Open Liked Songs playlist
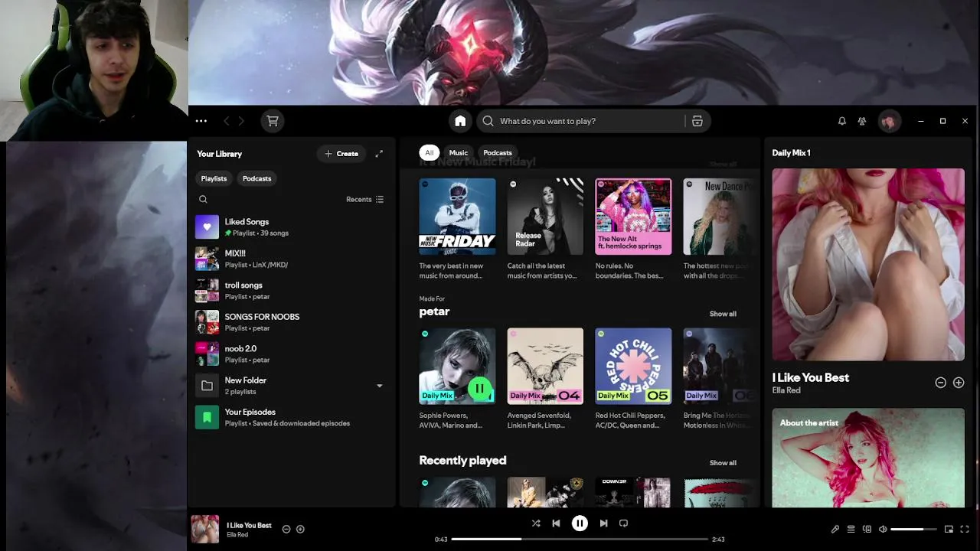Image resolution: width=980 pixels, height=551 pixels. pyautogui.click(x=291, y=227)
